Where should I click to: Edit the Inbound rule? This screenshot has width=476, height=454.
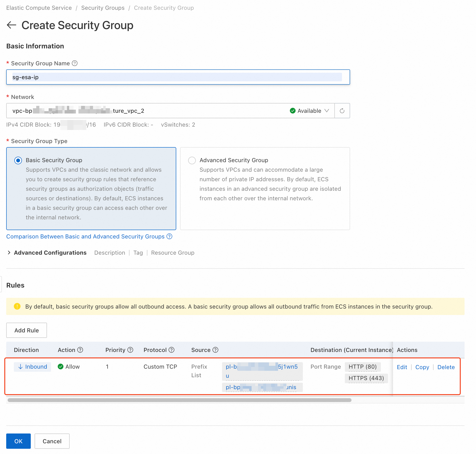(402, 367)
